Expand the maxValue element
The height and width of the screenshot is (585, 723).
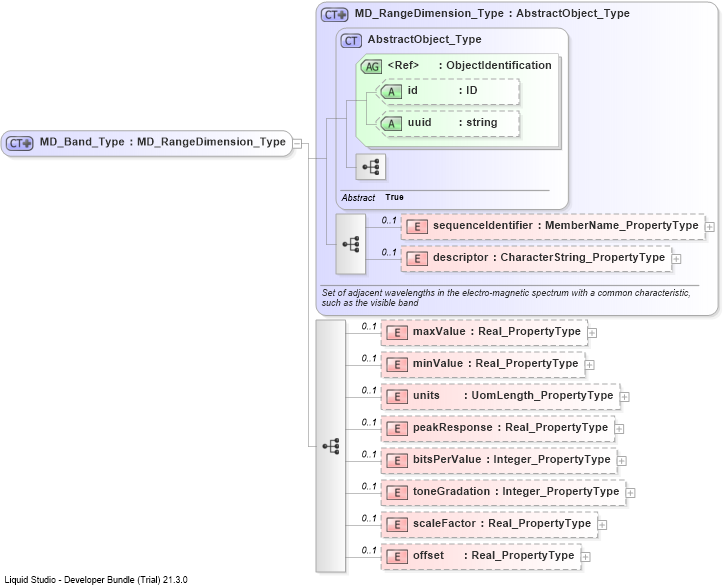[x=592, y=333]
